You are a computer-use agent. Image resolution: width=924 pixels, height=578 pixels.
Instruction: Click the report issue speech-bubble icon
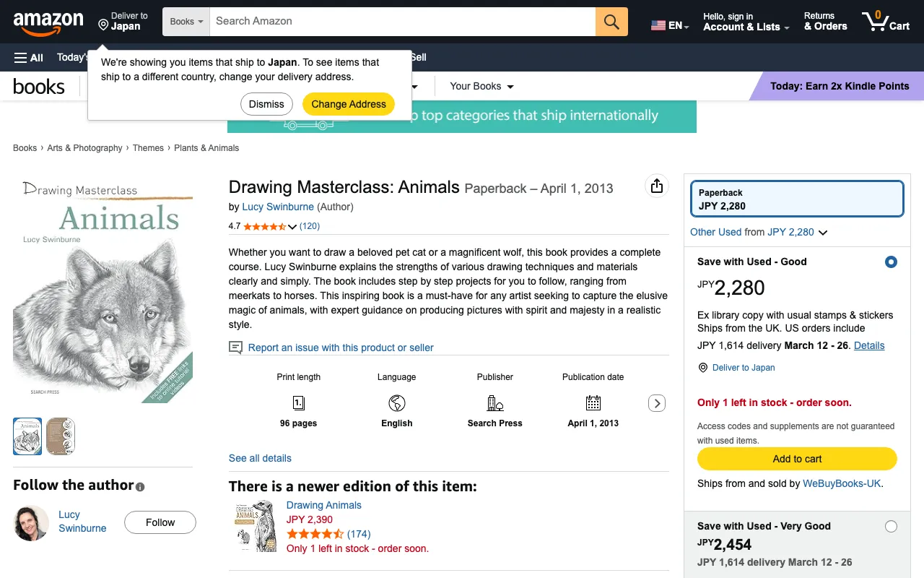[235, 348]
